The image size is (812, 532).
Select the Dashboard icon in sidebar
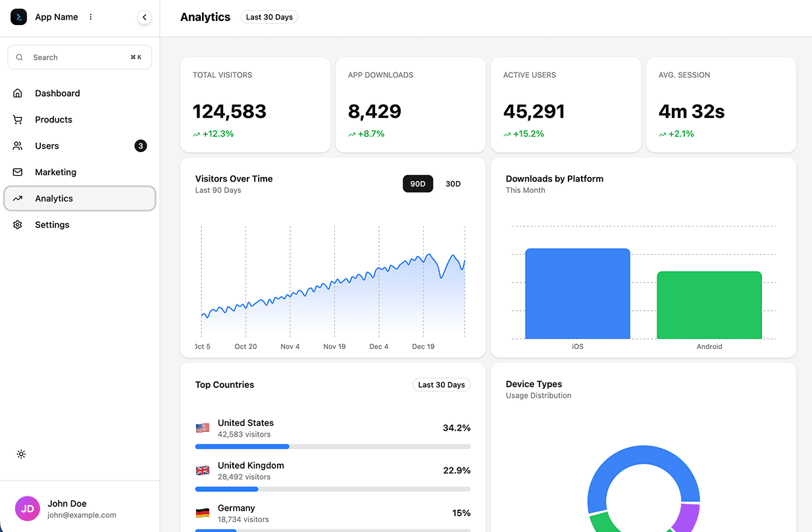(x=17, y=93)
